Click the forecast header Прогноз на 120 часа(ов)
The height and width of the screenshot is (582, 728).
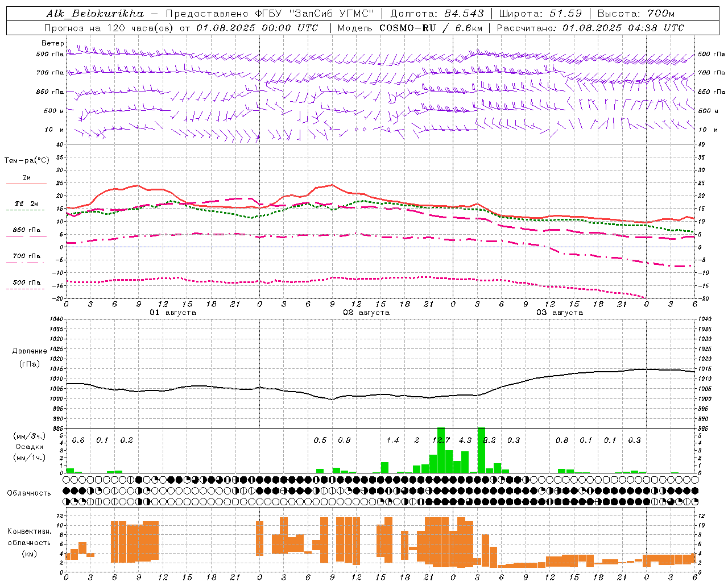(110, 28)
